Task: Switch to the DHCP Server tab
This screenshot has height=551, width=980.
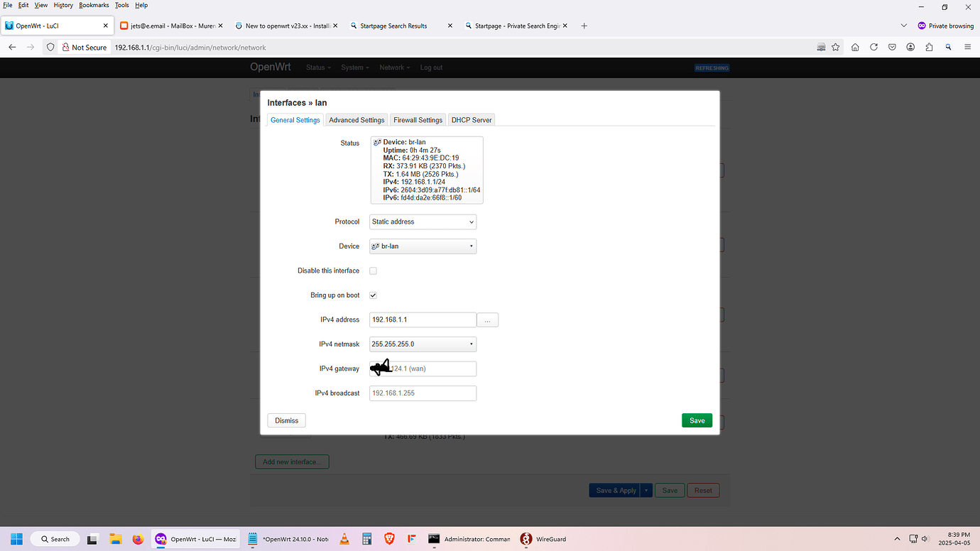Action: (x=471, y=119)
